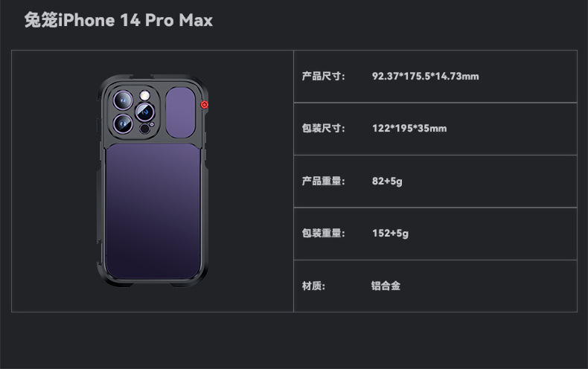Select the 92.37*175.5*14.73mm value
Image resolution: width=588 pixels, height=369 pixels.
click(x=425, y=76)
